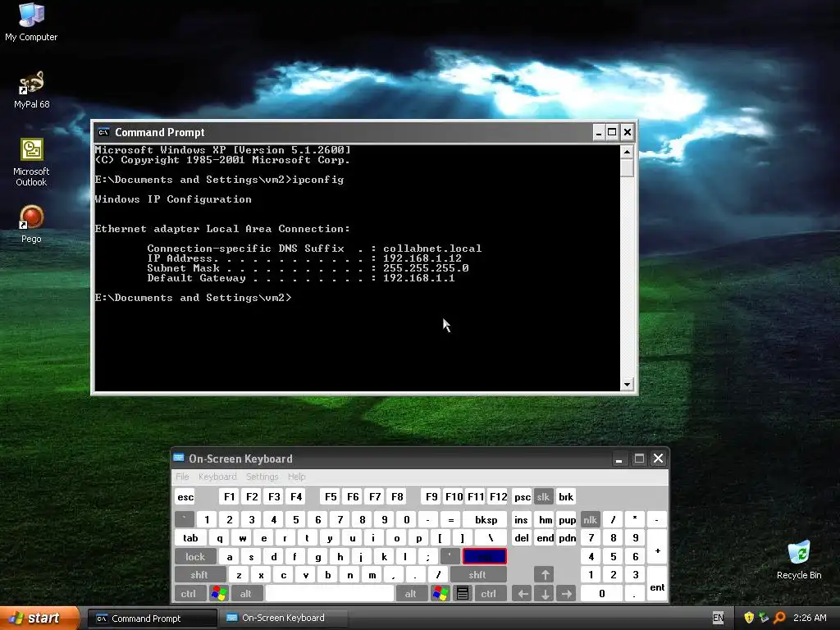Click the numpad ent key
The width and height of the screenshot is (840, 630).
coord(657,584)
